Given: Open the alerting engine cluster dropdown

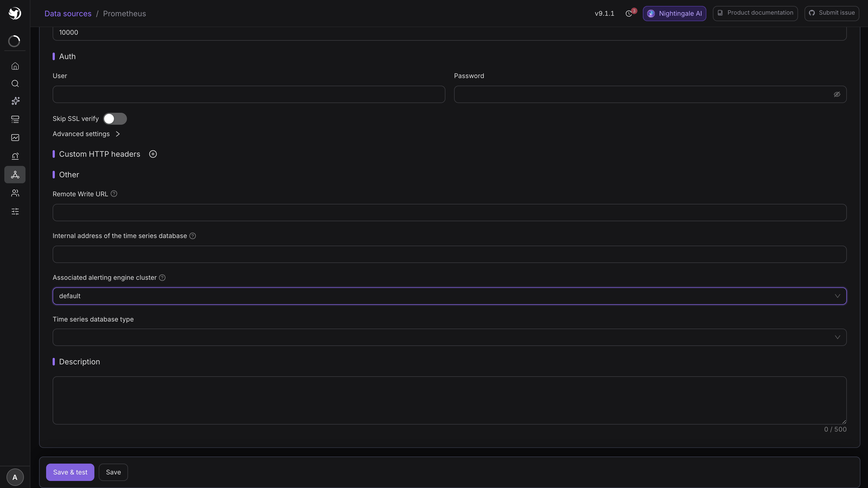Looking at the screenshot, I should click(449, 296).
